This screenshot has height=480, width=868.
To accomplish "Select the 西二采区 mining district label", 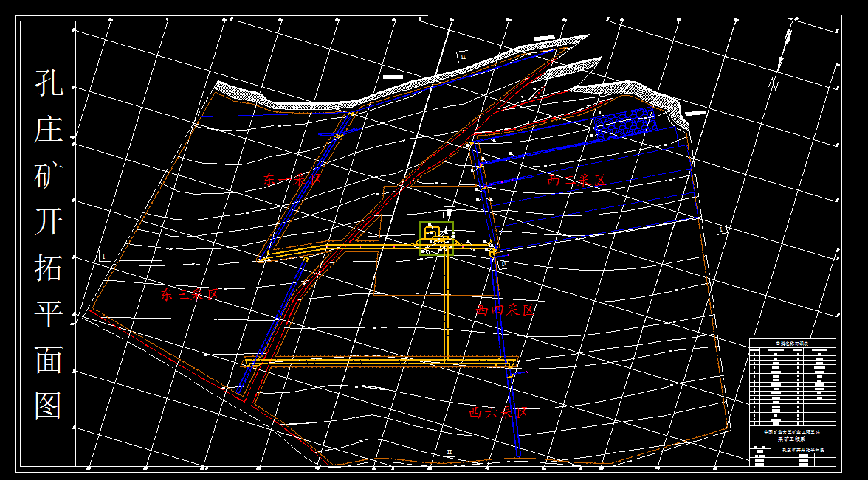I will [x=576, y=180].
